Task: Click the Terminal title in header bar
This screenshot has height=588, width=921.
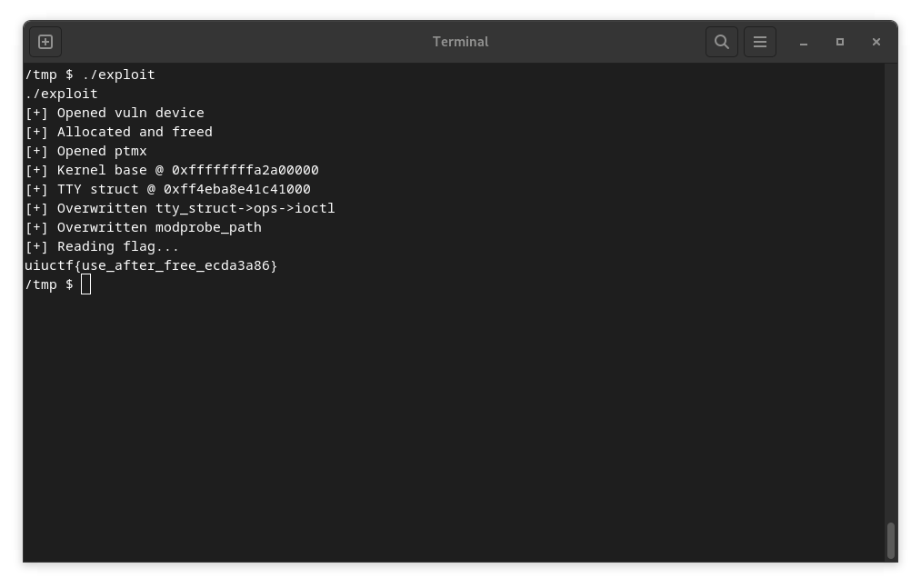Action: [x=460, y=42]
